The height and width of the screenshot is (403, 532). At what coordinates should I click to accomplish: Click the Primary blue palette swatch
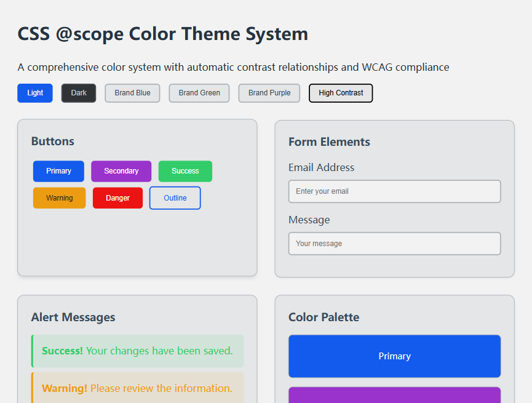(x=394, y=356)
